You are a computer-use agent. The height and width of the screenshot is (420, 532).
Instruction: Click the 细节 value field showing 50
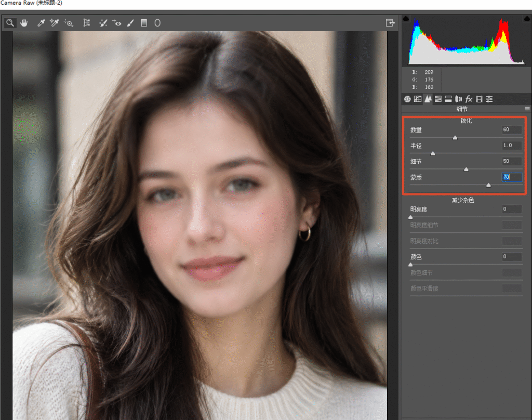[x=512, y=161]
